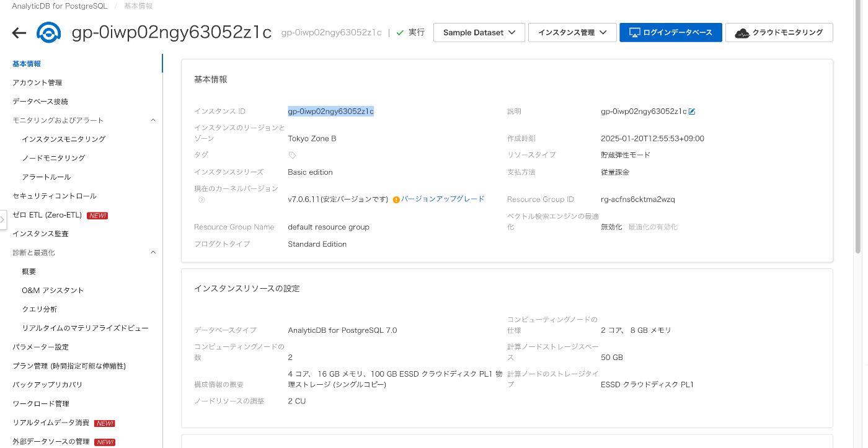Viewport: 868px width, 448px height.
Task: Open ワークロード管理 in sidebar
Action: 41,404
